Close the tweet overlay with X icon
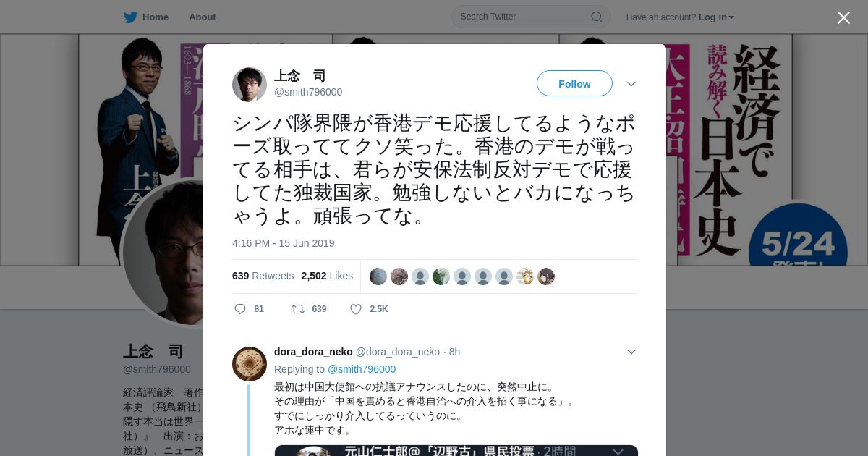 click(843, 17)
